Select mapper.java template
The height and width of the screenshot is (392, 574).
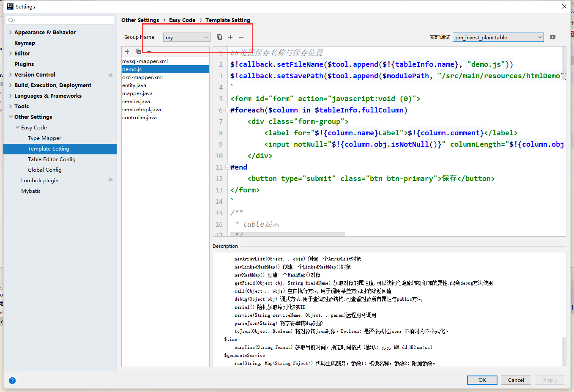[x=165, y=93]
